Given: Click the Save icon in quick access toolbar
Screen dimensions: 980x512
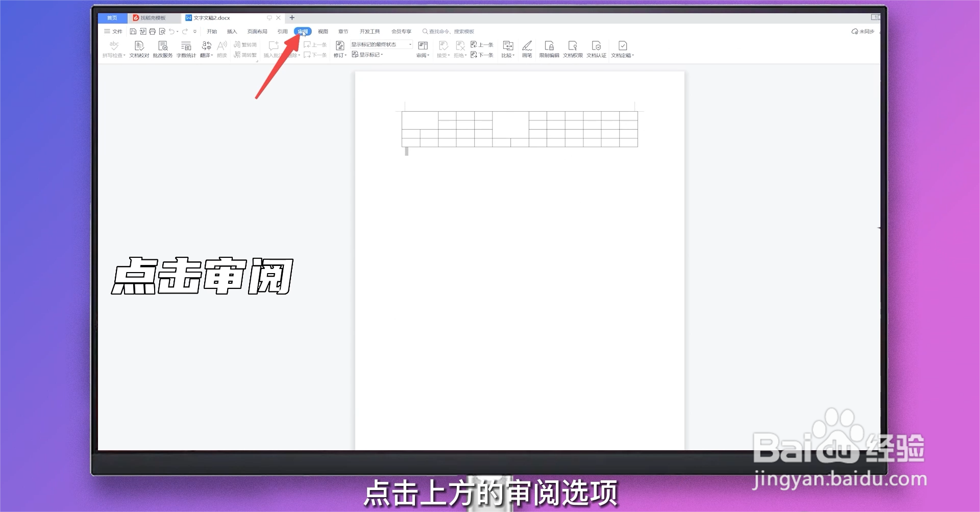Looking at the screenshot, I should (133, 32).
